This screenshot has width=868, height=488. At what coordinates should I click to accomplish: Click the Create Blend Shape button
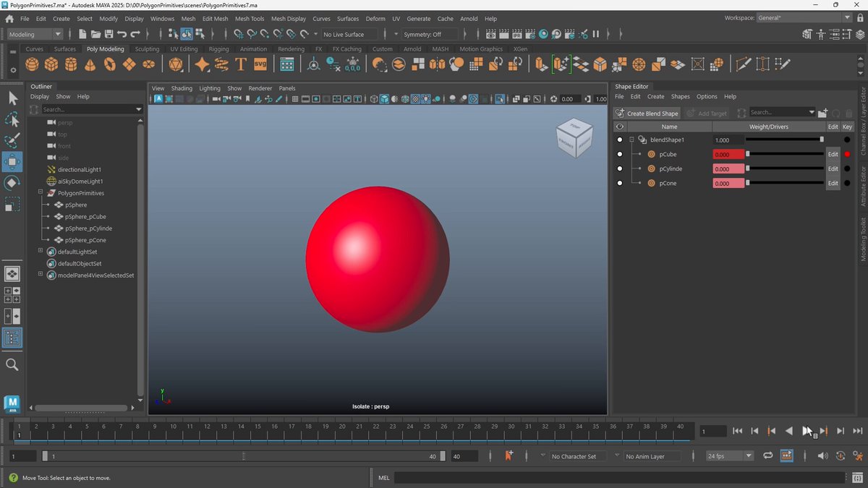[x=647, y=113]
